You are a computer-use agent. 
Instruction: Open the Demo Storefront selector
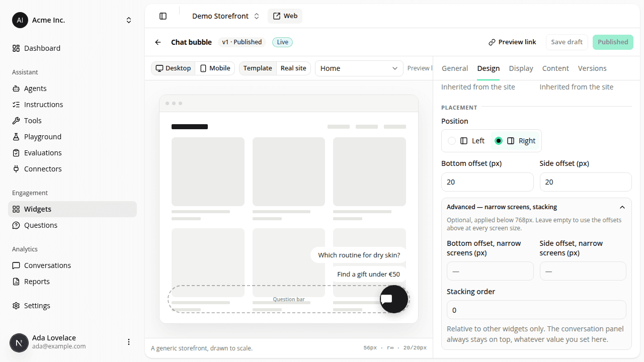click(x=226, y=16)
